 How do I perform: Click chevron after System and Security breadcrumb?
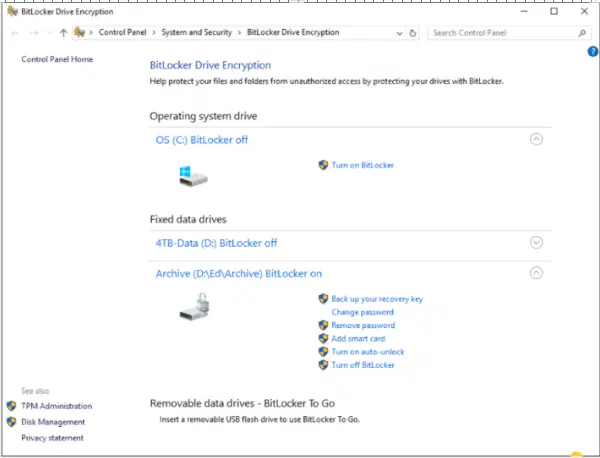(x=240, y=33)
